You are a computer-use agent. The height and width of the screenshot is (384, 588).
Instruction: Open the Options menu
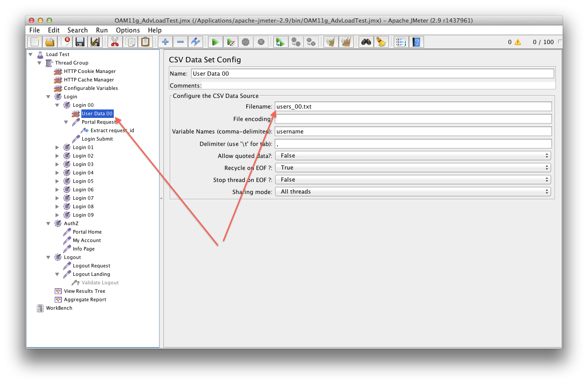point(128,30)
